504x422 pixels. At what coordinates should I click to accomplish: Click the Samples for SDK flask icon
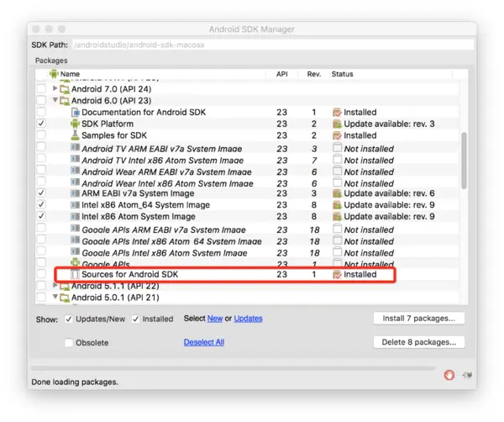click(75, 135)
